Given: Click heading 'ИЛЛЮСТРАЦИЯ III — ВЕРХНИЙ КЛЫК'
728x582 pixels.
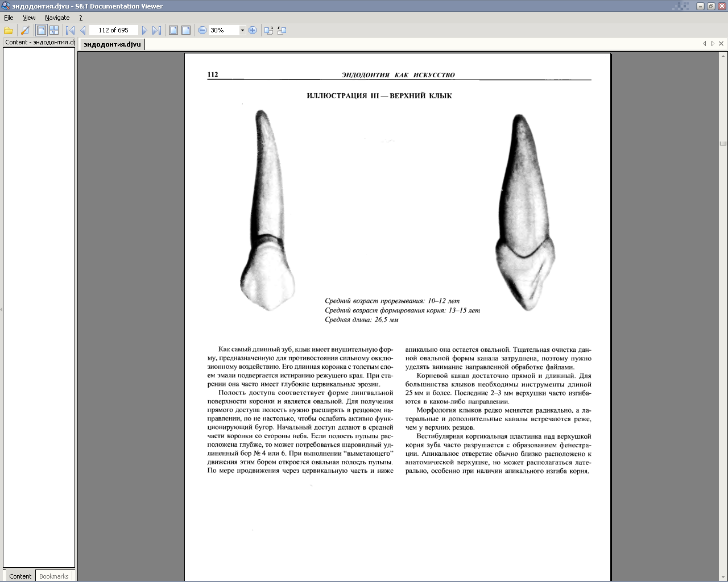Looking at the screenshot, I should point(379,95).
